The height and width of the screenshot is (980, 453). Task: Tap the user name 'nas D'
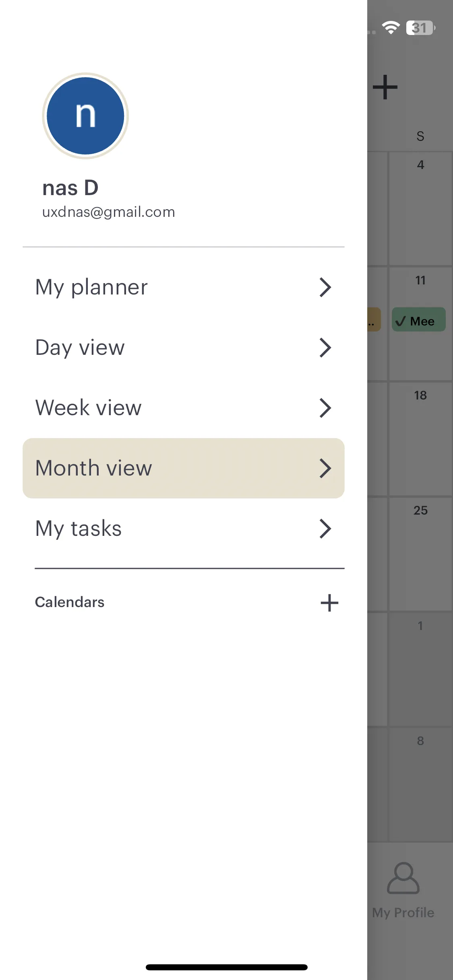(x=70, y=188)
